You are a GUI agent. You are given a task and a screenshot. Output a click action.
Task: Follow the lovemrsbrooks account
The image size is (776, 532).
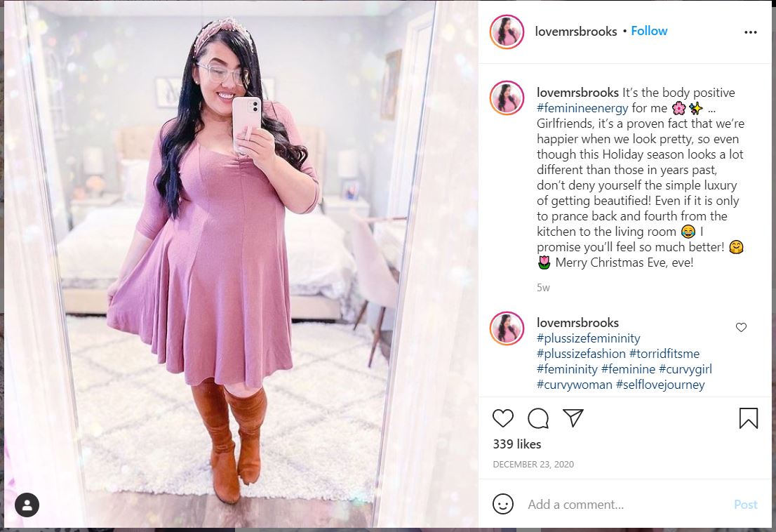point(649,31)
